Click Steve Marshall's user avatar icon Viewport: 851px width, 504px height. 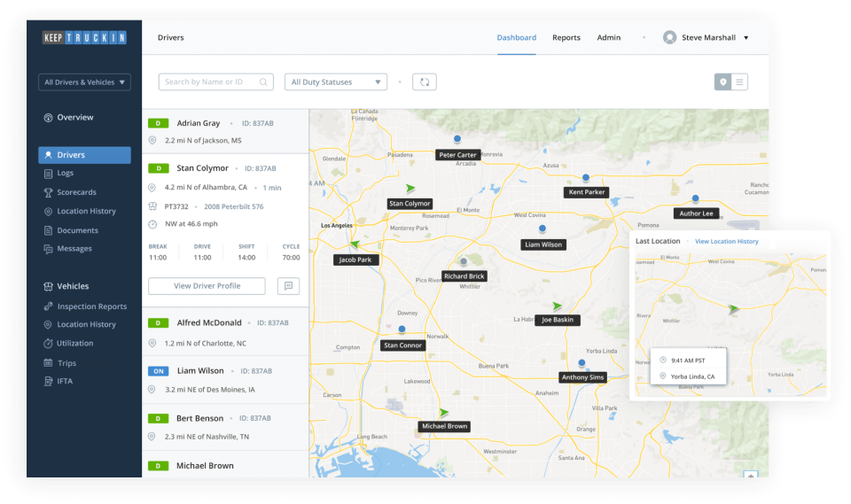tap(669, 38)
